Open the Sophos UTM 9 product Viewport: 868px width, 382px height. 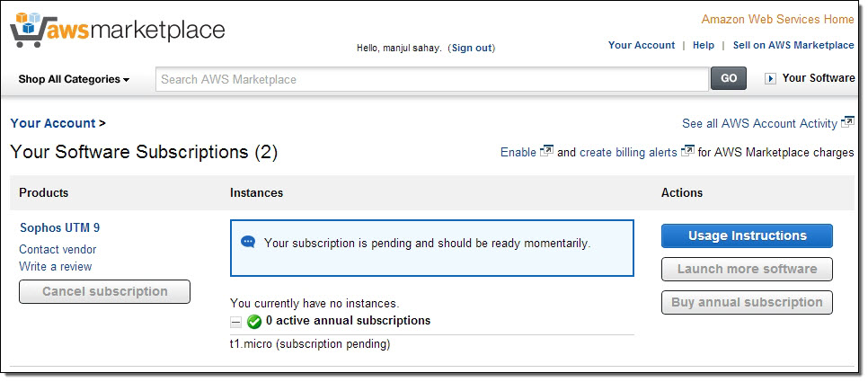tap(60, 227)
